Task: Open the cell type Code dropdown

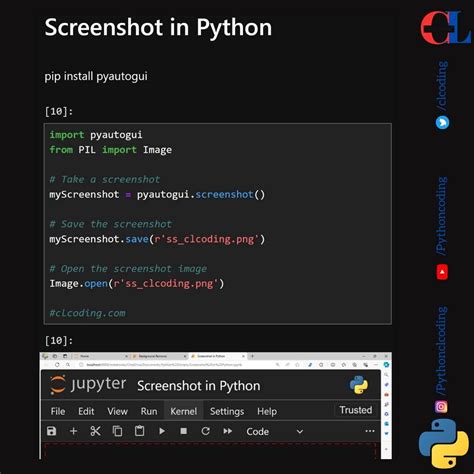Action: pyautogui.click(x=275, y=431)
